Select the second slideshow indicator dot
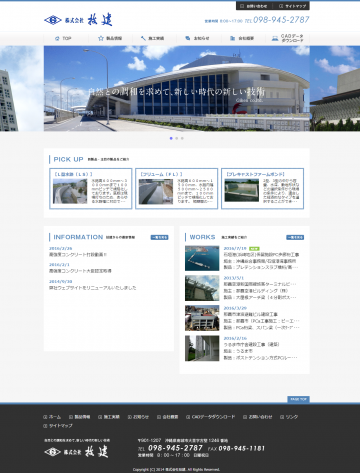 click(176, 138)
